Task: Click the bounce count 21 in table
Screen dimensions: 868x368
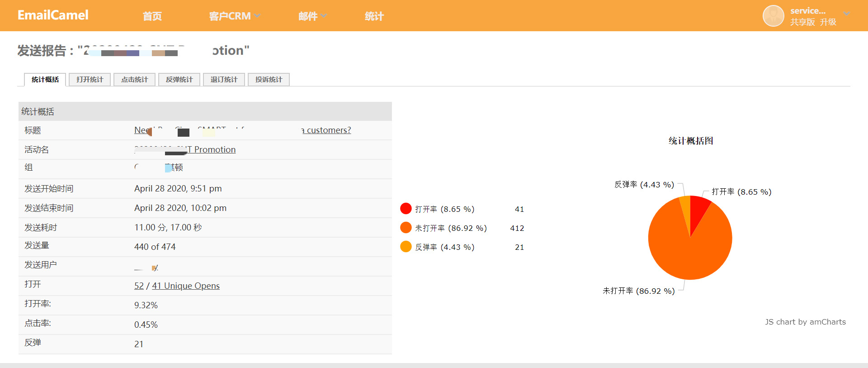Action: [139, 344]
